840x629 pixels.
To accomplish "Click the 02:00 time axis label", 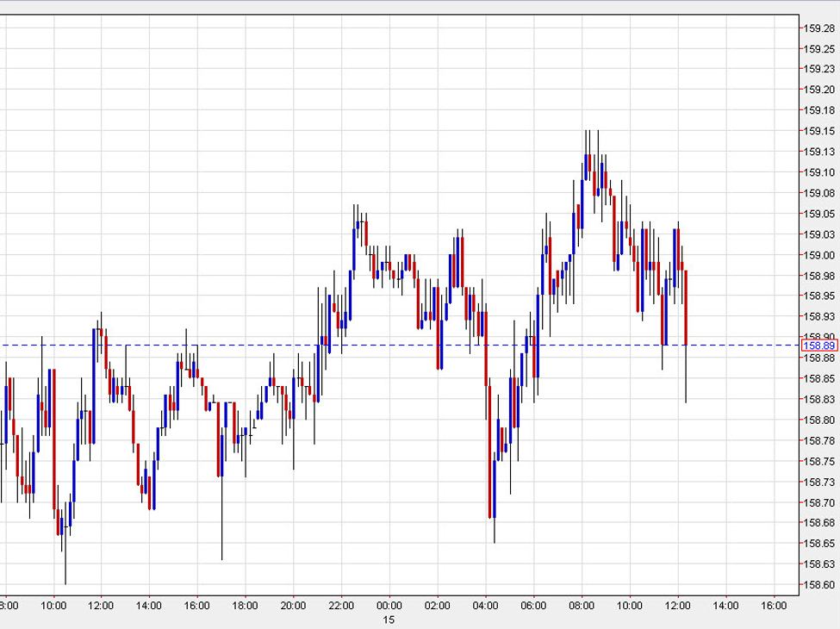I will (x=438, y=606).
